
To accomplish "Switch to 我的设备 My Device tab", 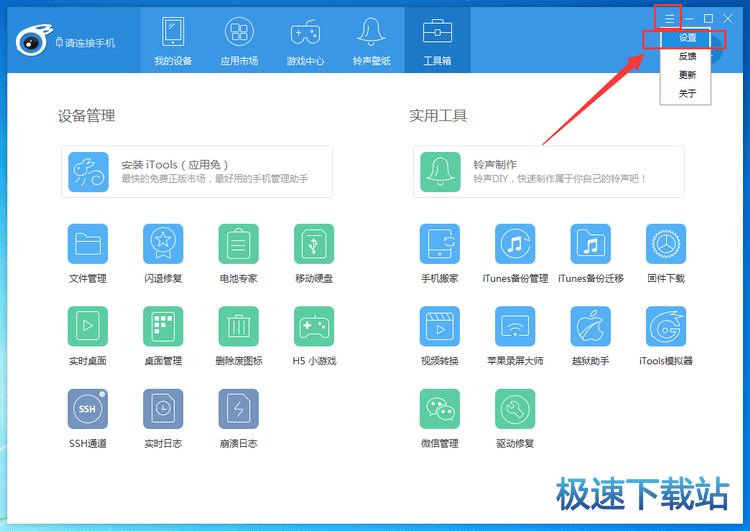I will click(x=173, y=40).
